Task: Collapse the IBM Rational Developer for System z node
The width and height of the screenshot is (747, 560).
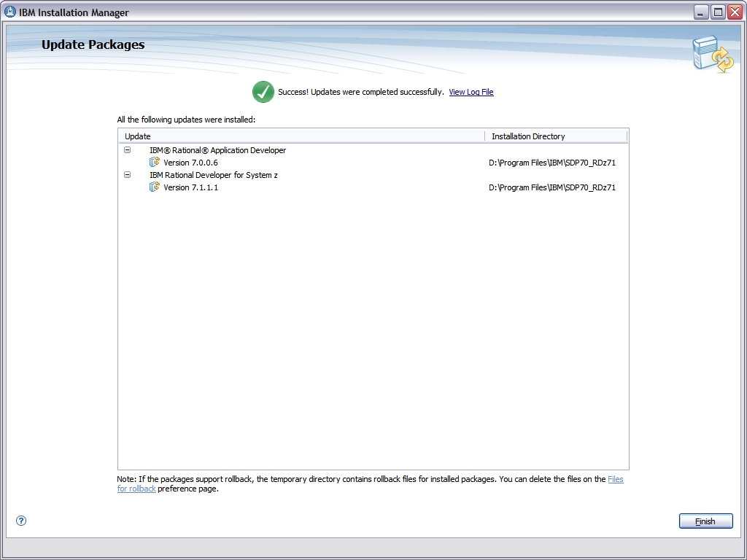Action: 127,175
